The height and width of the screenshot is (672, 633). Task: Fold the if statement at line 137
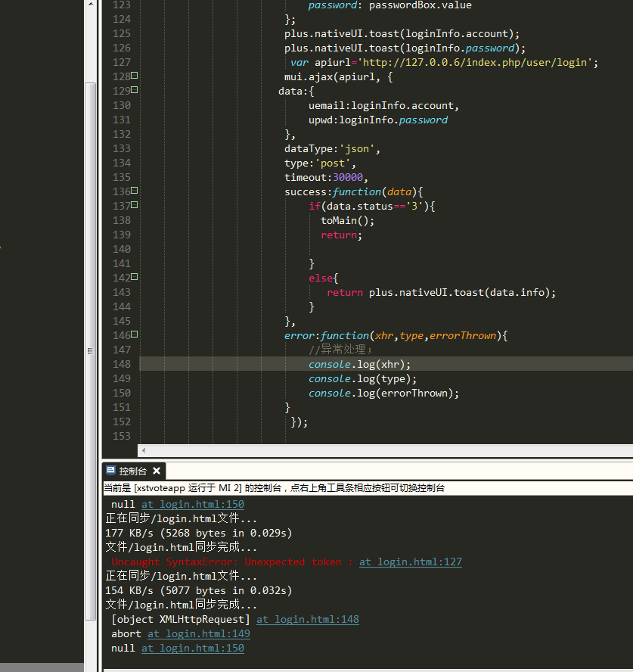[135, 205]
